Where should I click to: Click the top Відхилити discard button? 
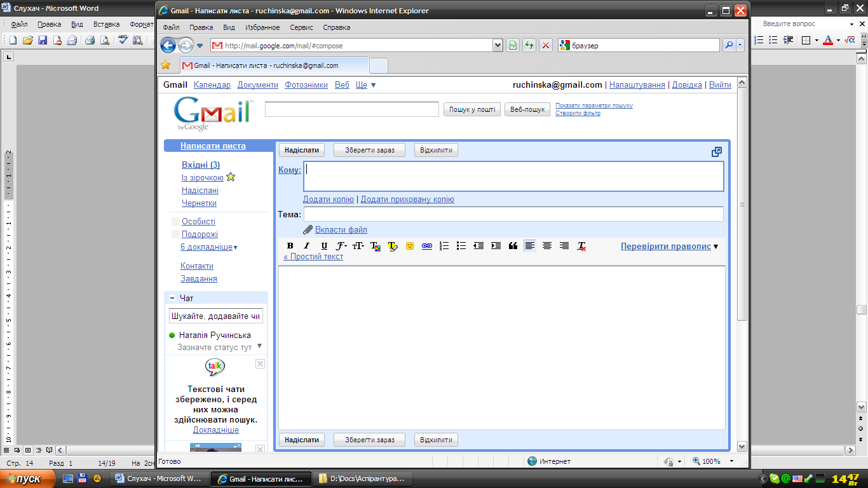click(436, 151)
